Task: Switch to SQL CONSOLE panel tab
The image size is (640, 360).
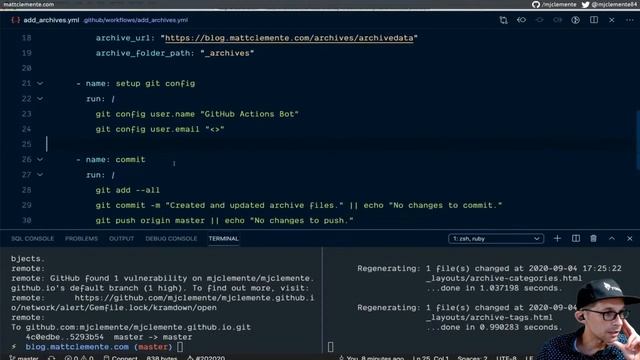Action: [x=33, y=238]
